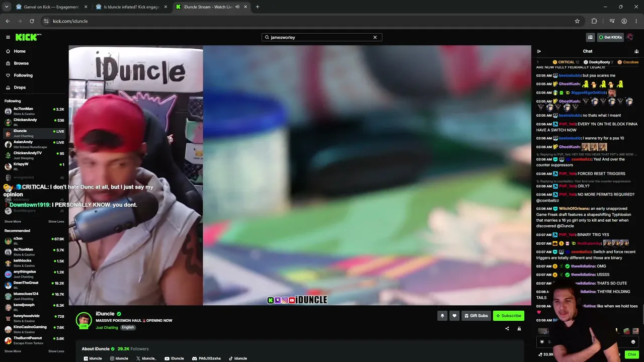Click the English language tag
Image resolution: width=644 pixels, height=362 pixels.
[x=128, y=328]
